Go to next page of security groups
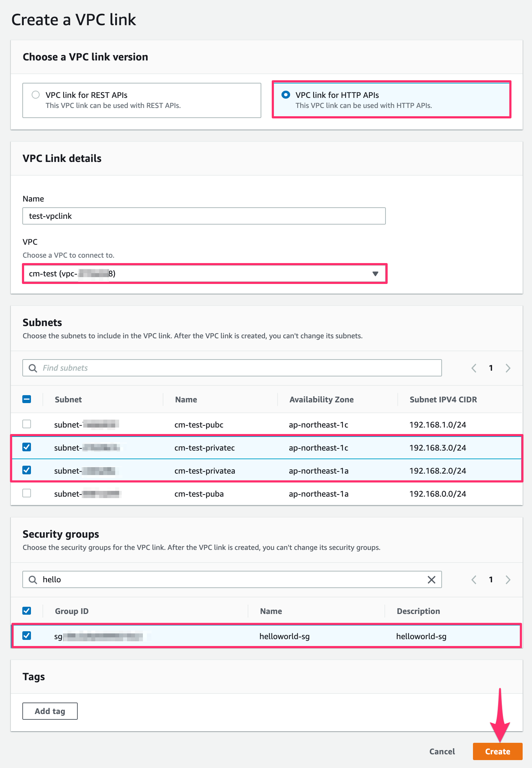532x768 pixels. (508, 579)
